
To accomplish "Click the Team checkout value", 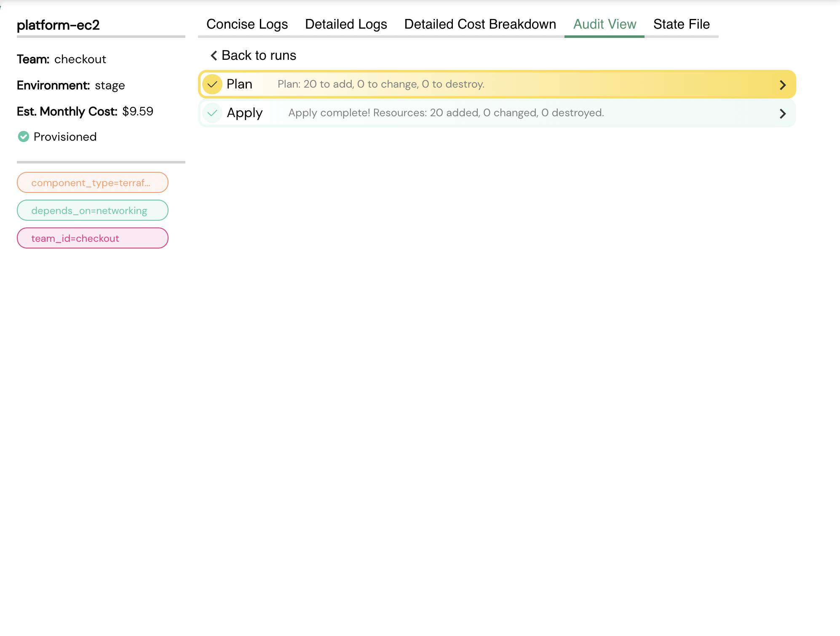I will 80,59.
